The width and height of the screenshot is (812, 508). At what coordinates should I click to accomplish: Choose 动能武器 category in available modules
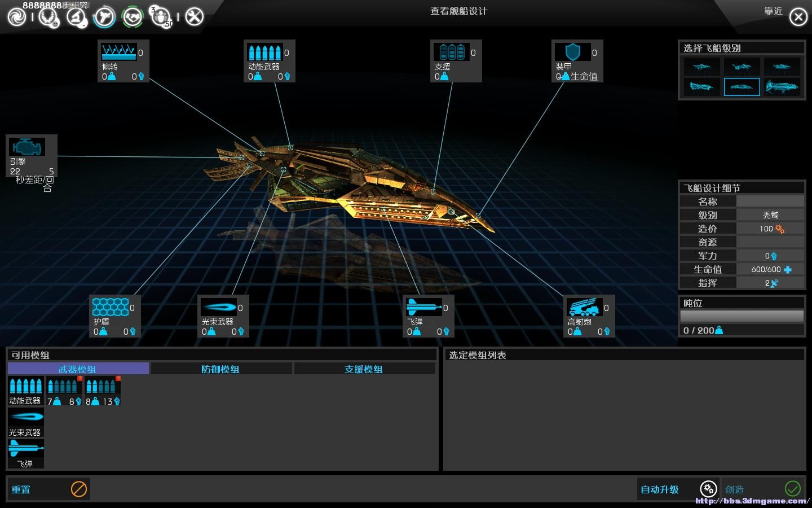point(25,391)
